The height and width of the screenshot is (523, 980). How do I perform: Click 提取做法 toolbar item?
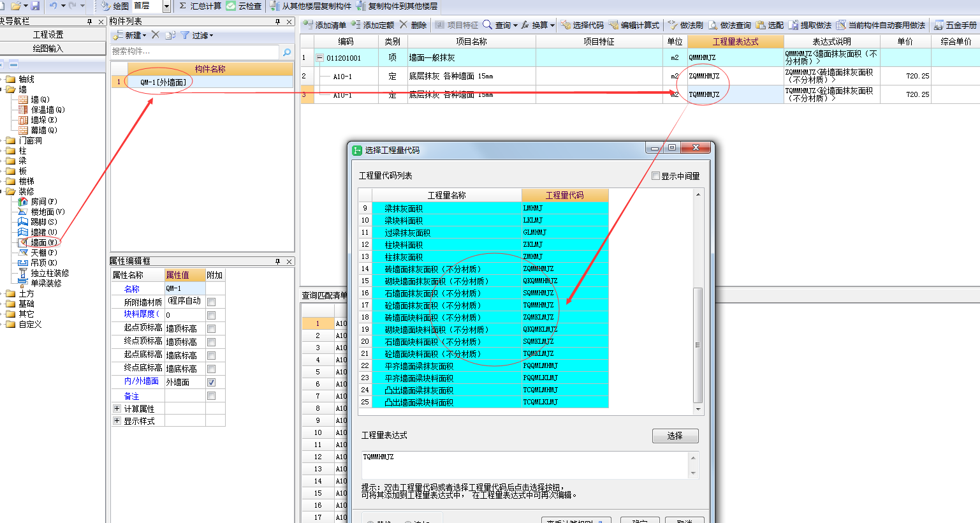click(810, 25)
